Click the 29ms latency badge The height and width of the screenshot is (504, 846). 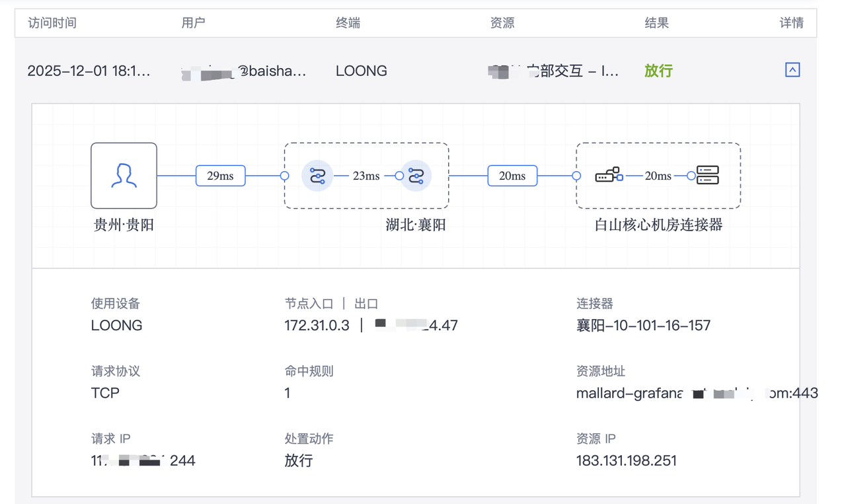point(220,176)
